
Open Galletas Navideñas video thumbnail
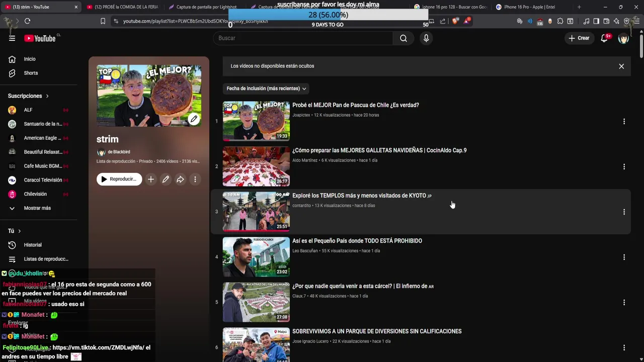(256, 166)
